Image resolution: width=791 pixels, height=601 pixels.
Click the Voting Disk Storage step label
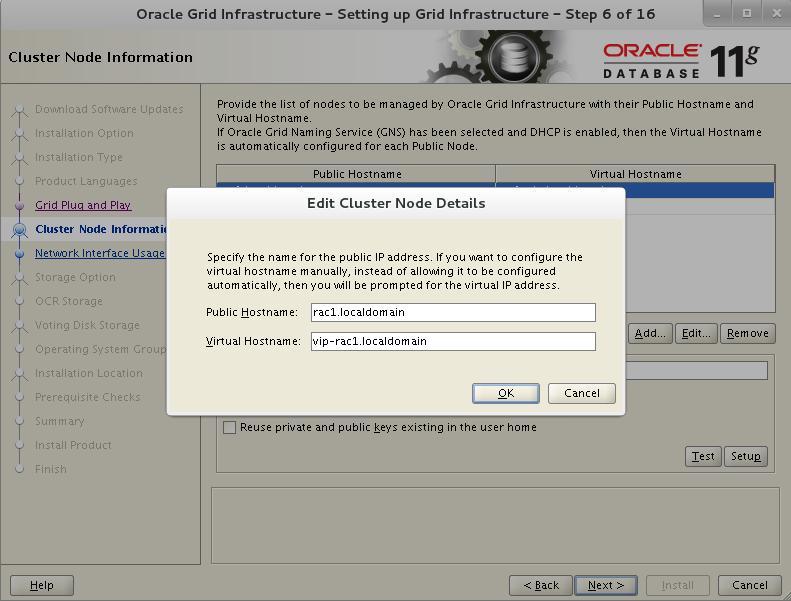[87, 325]
